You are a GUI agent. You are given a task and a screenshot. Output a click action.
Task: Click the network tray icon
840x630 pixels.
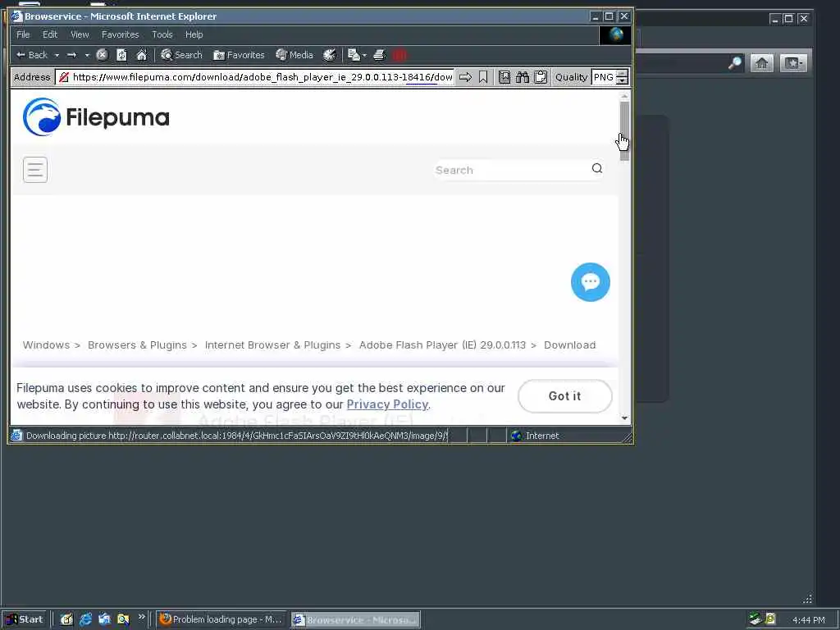click(x=756, y=619)
